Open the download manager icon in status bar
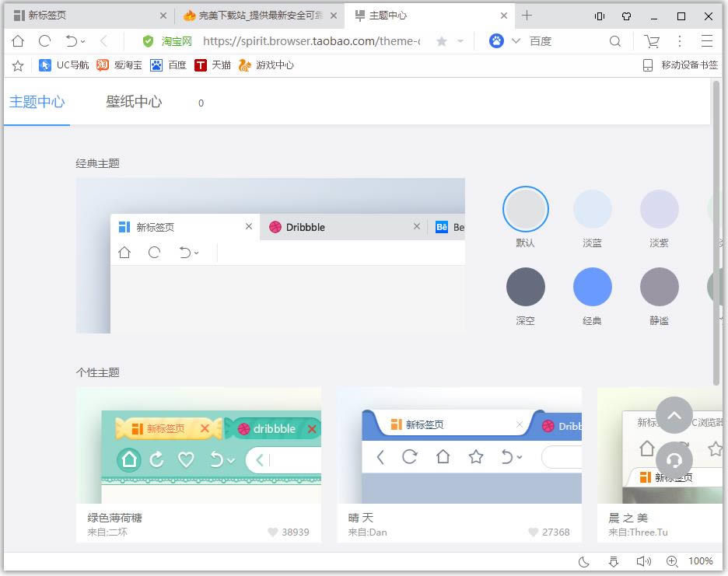The image size is (728, 576). coord(614,561)
